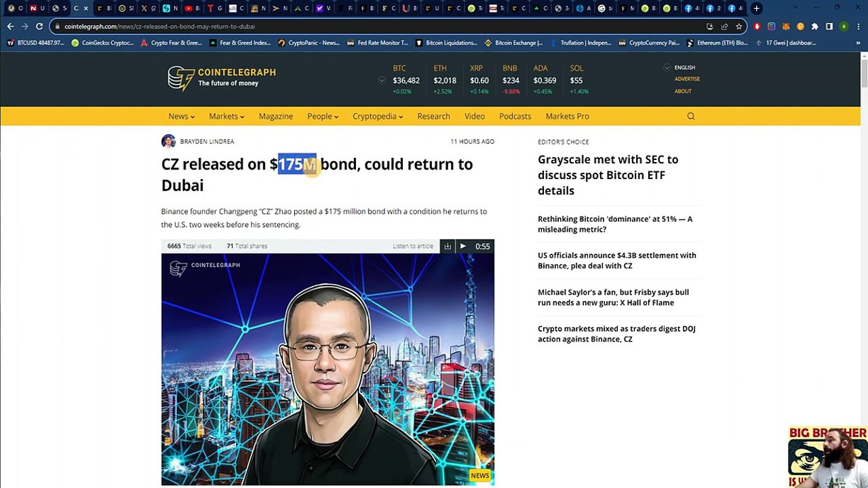
Task: Open the Truflation bookmark
Action: tap(580, 43)
